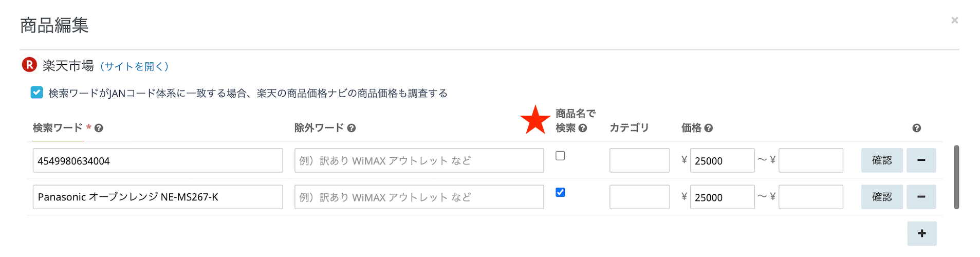Click the vertical scrollbar of the dialog
The height and width of the screenshot is (257, 980).
pos(956,177)
